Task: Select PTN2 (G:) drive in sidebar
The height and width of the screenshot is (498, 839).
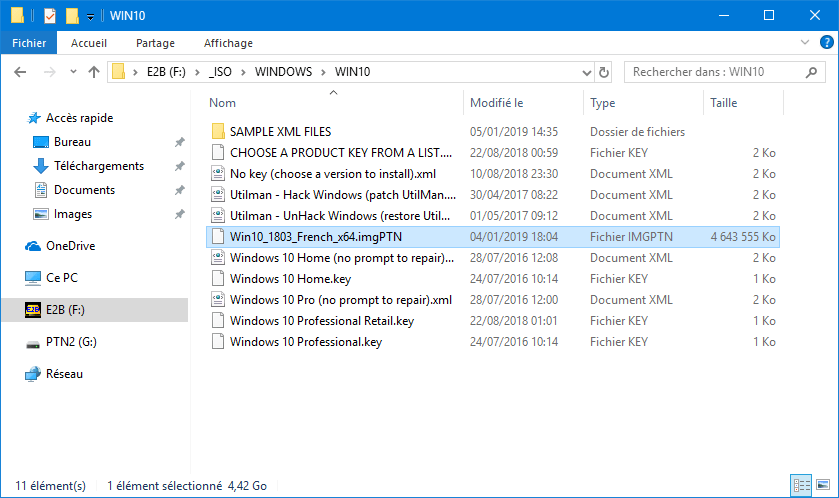Action: 71,342
